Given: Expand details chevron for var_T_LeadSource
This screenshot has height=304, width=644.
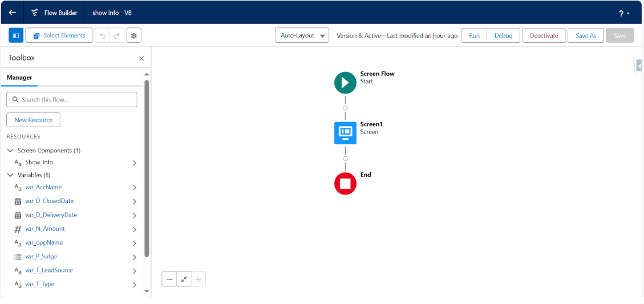Looking at the screenshot, I should tap(134, 271).
